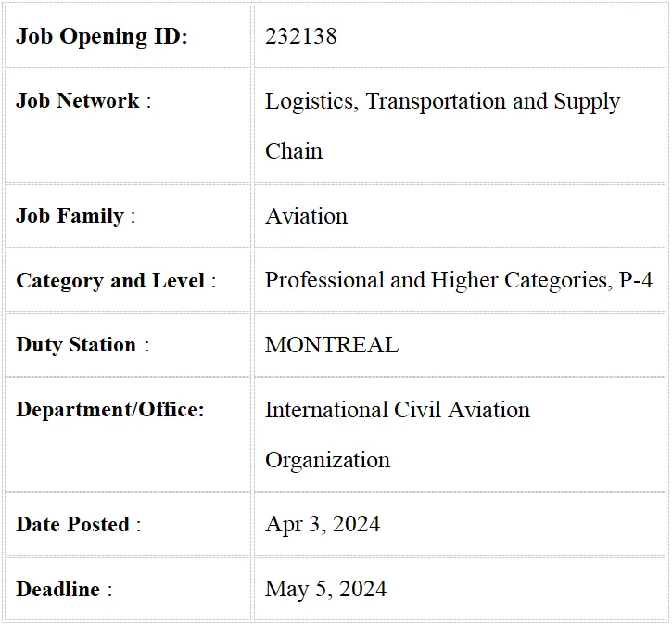This screenshot has height=626, width=672.
Task: Click the P-4 level text
Action: pos(636,280)
